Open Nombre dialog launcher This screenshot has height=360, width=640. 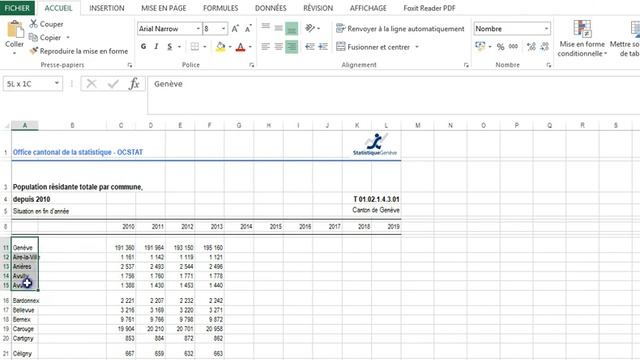(549, 65)
